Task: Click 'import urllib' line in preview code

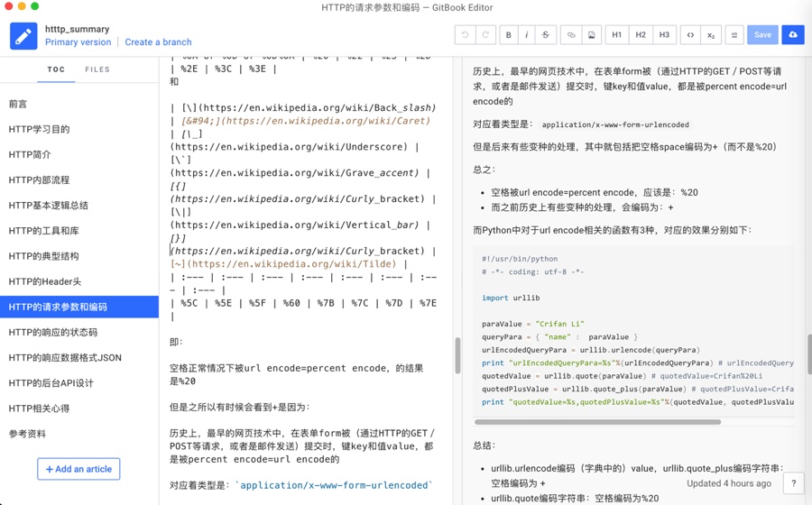Action: pos(511,298)
